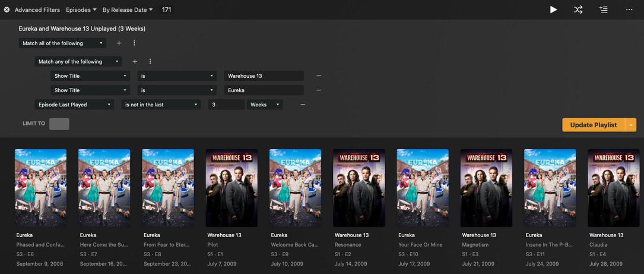Edit the number of weeks field
Image resolution: width=644 pixels, height=274 pixels.
point(226,105)
